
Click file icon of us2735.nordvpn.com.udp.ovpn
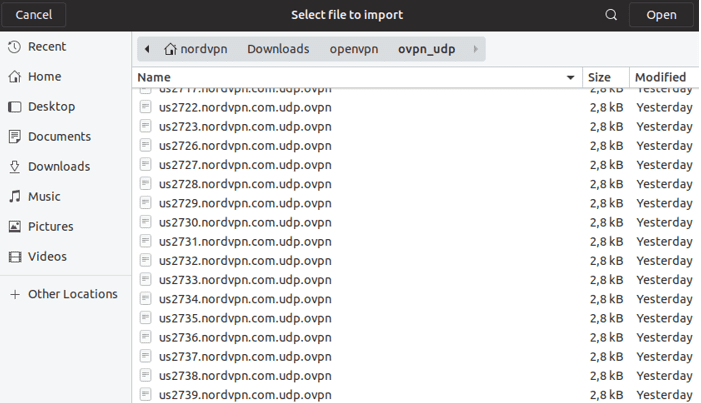[x=145, y=318]
